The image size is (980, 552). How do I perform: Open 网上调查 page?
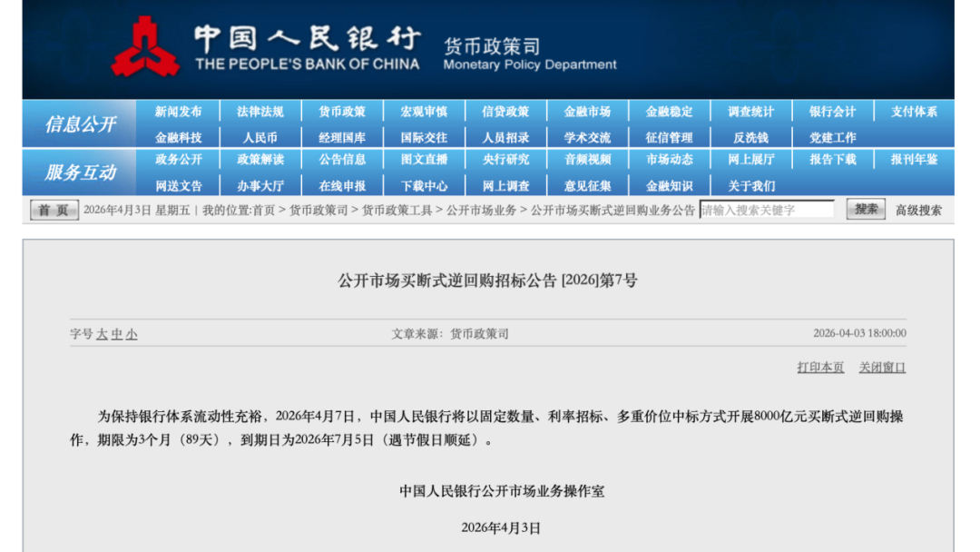505,186
